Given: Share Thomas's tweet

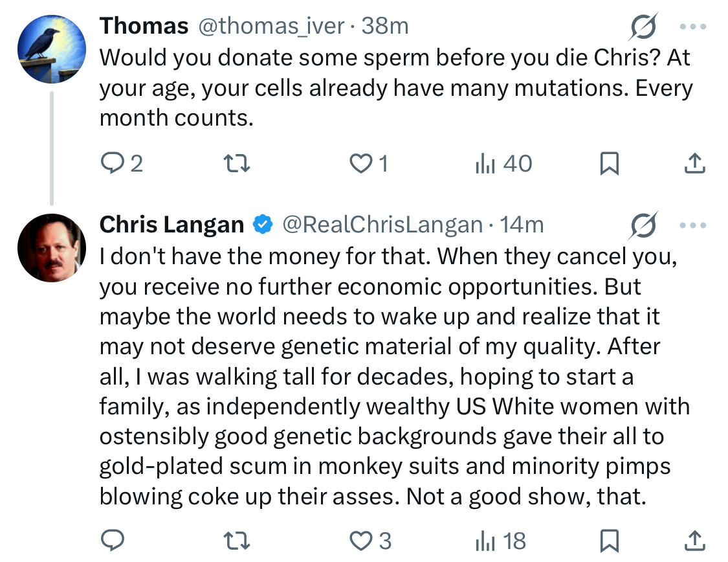Looking at the screenshot, I should click(694, 164).
